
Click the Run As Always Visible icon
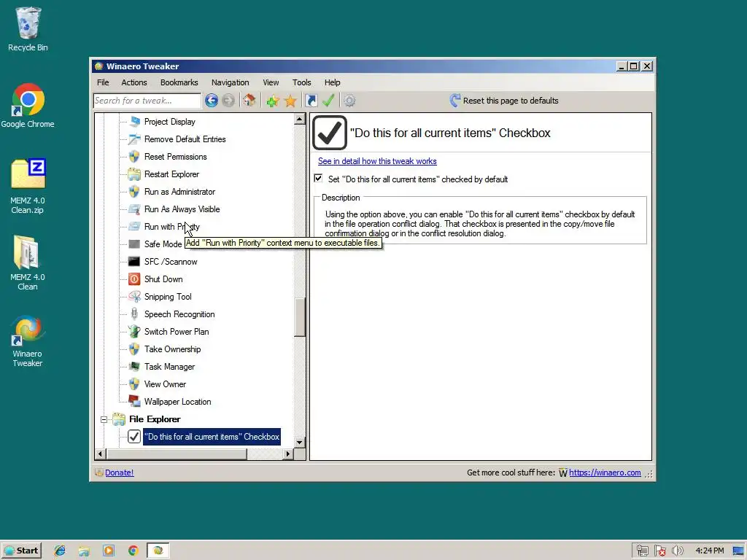tap(134, 209)
